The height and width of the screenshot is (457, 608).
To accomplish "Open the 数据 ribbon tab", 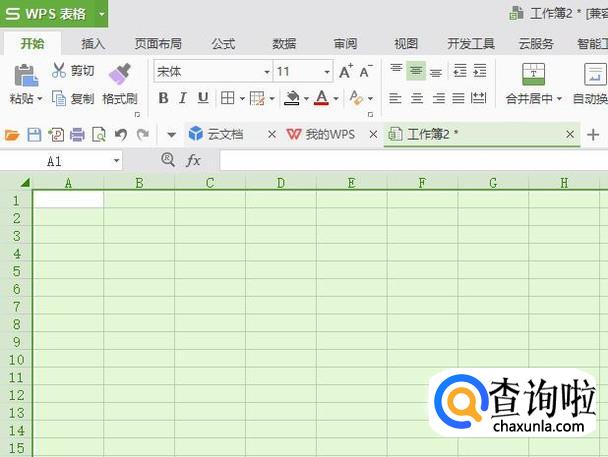I will (x=284, y=43).
